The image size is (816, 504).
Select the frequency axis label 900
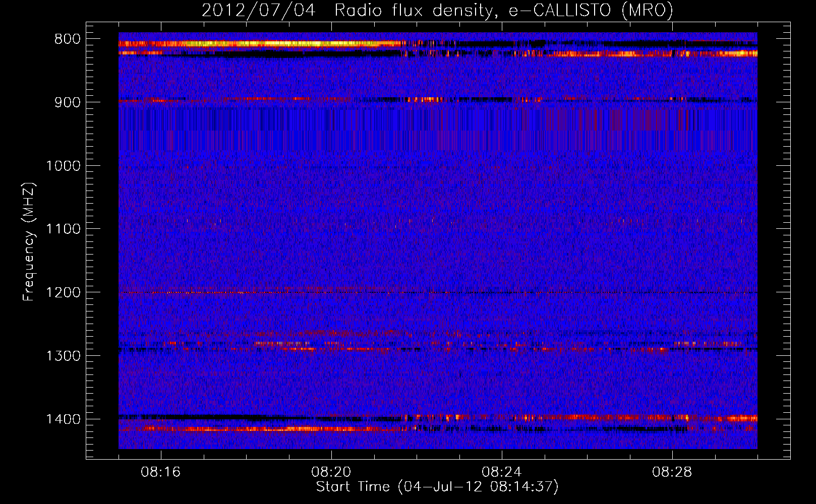point(68,102)
